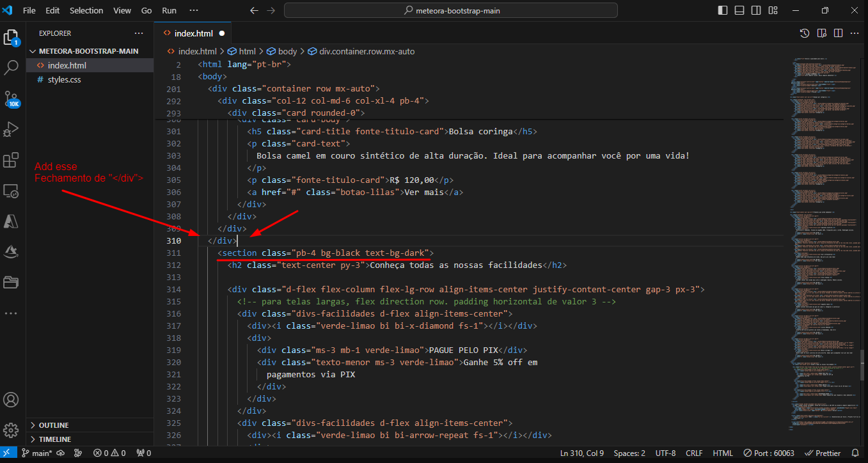
Task: Change encoding via UTF-8
Action: [665, 453]
